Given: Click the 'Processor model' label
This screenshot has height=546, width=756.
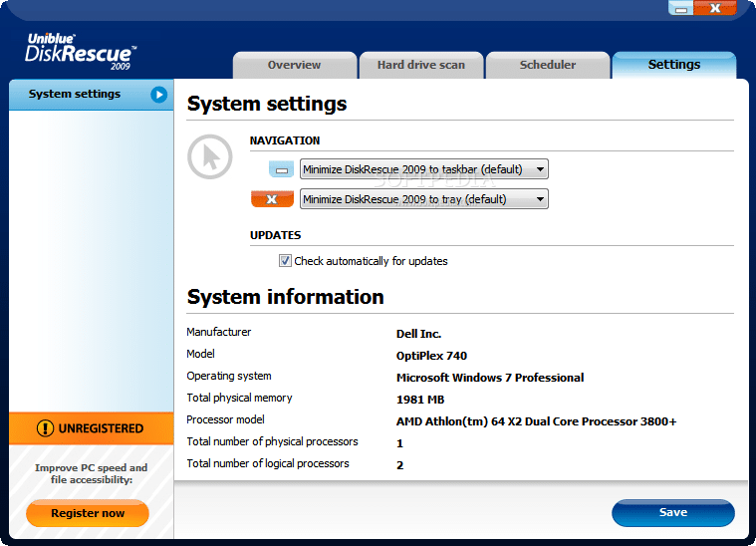Looking at the screenshot, I should click(x=225, y=419).
